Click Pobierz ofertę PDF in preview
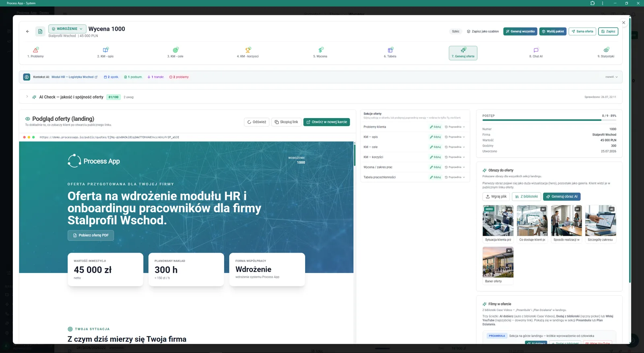 click(x=91, y=235)
